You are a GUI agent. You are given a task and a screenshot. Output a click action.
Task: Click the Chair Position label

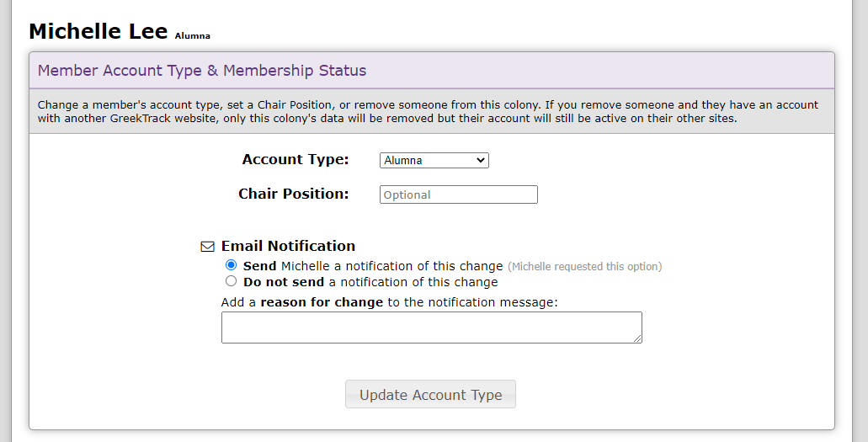click(x=293, y=194)
